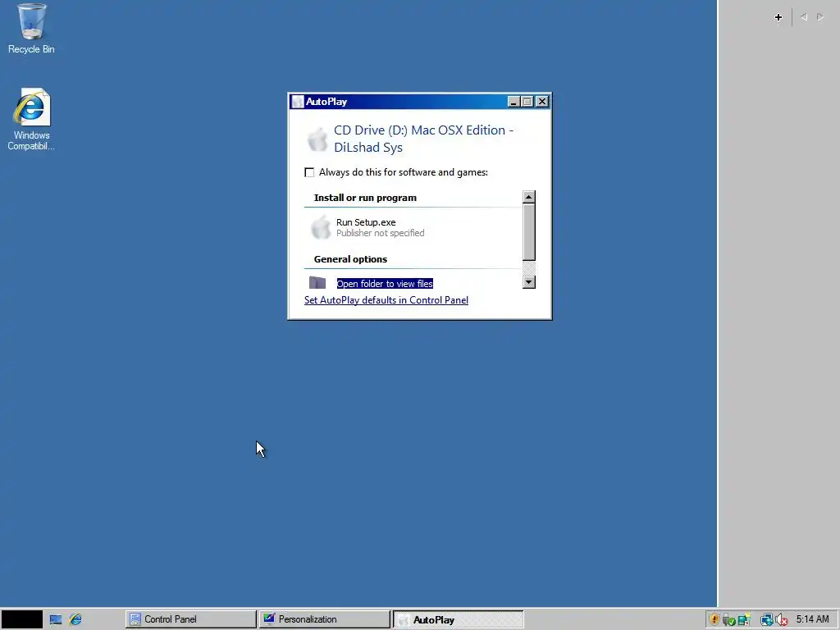The width and height of the screenshot is (840, 630).
Task: Switch to Personalization taskbar button
Action: [325, 619]
